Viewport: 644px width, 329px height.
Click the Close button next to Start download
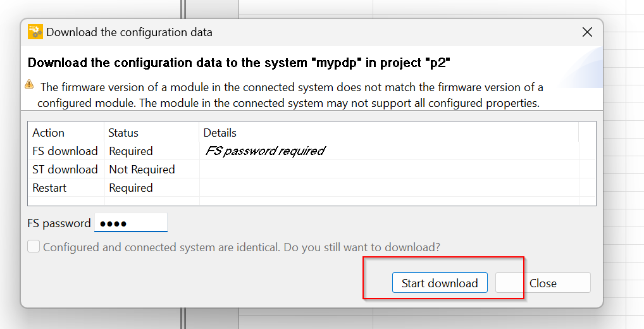pyautogui.click(x=543, y=283)
